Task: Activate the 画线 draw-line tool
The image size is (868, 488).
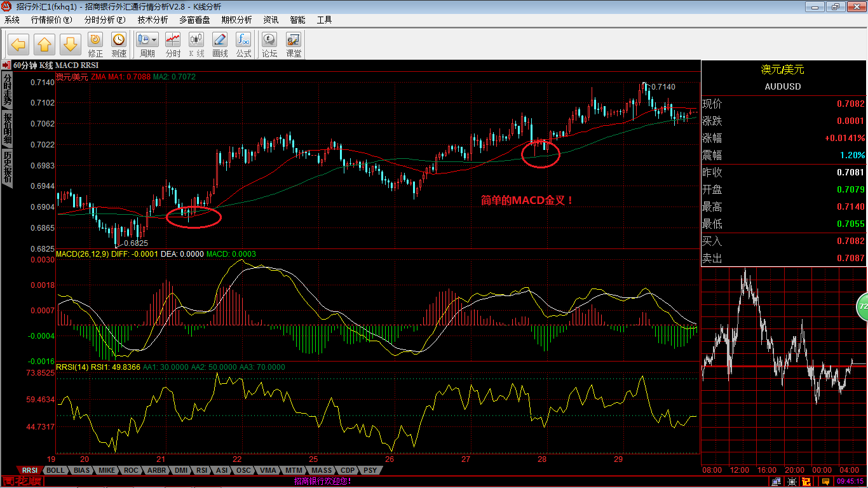Action: [220, 46]
